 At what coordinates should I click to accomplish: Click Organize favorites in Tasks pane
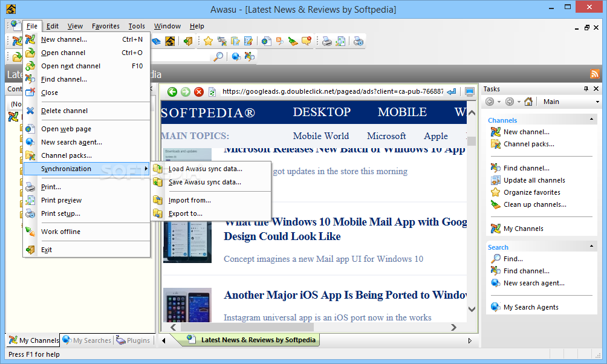coord(532,192)
